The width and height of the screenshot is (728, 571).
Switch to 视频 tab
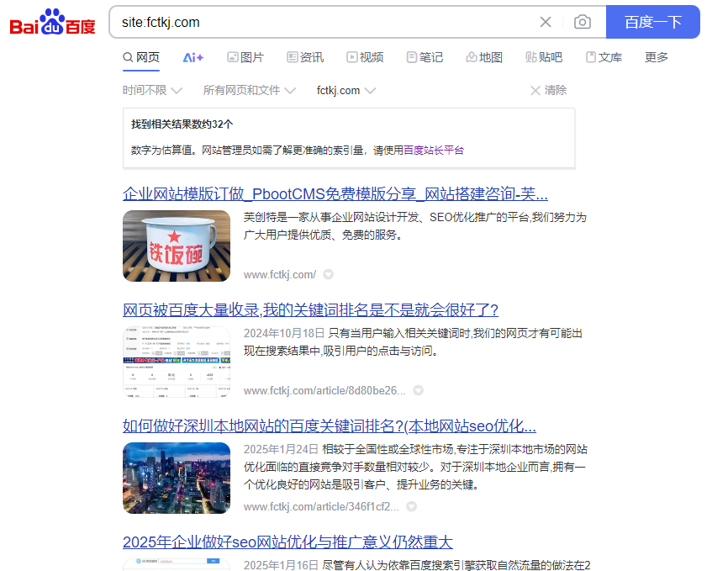[x=365, y=57]
